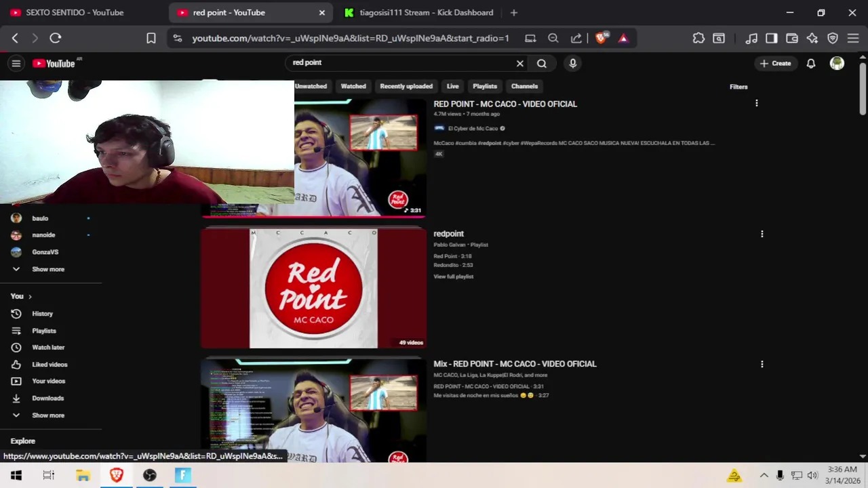Open Brave Shields lion icon
868x488 pixels.
tap(601, 38)
